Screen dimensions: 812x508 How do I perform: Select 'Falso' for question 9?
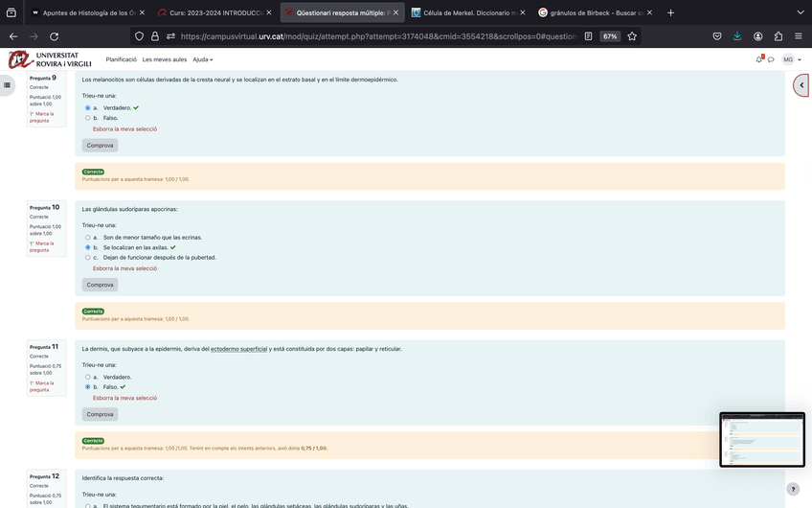[88, 118]
